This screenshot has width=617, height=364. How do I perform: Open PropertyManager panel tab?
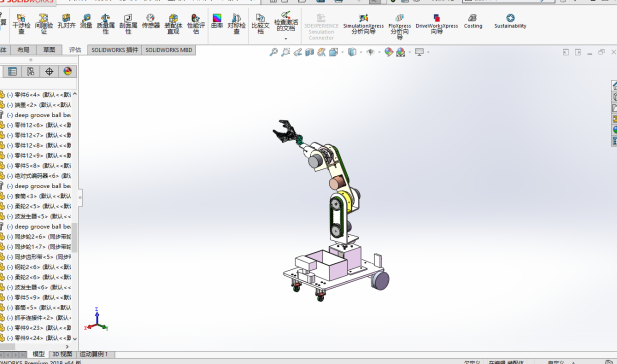pos(12,71)
